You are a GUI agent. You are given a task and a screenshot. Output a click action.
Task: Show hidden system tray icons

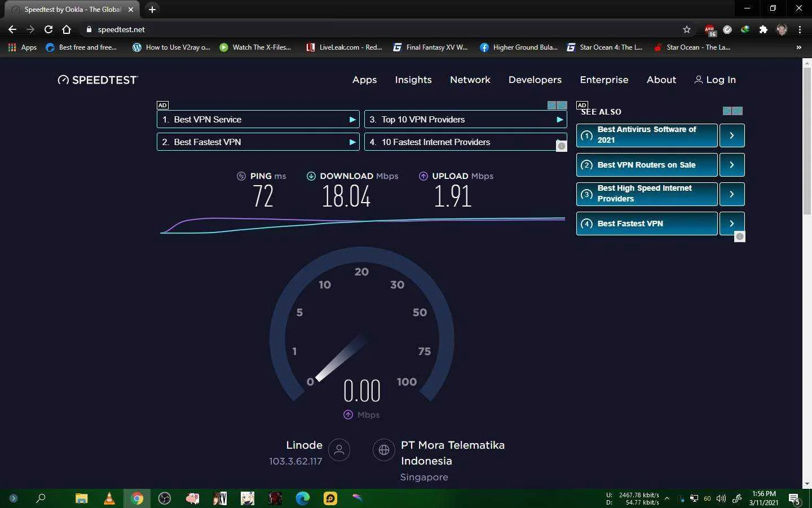pos(667,498)
